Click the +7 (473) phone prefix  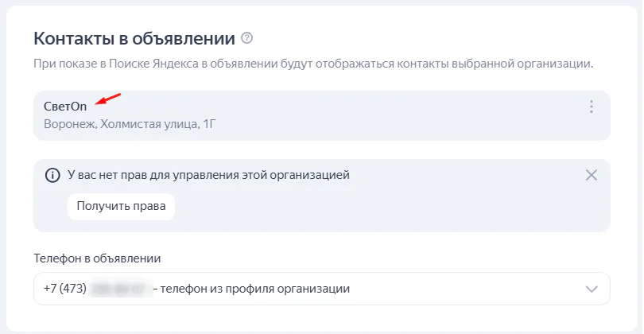(x=65, y=289)
